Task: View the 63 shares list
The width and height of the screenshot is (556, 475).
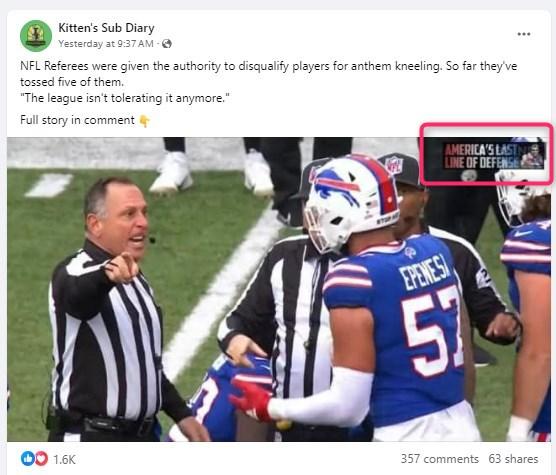Action: click(x=513, y=459)
